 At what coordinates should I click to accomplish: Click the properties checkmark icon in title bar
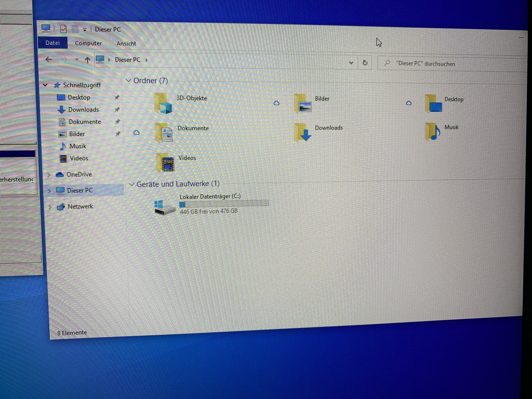(63, 29)
